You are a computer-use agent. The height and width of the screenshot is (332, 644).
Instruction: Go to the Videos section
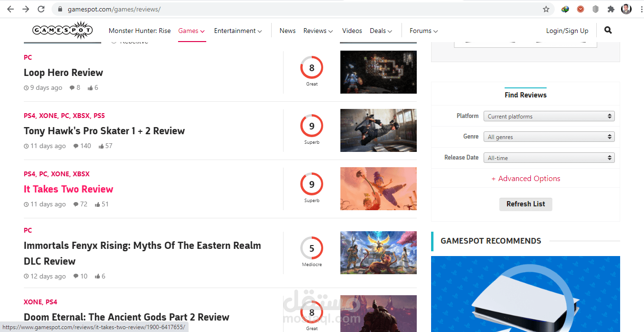(352, 31)
